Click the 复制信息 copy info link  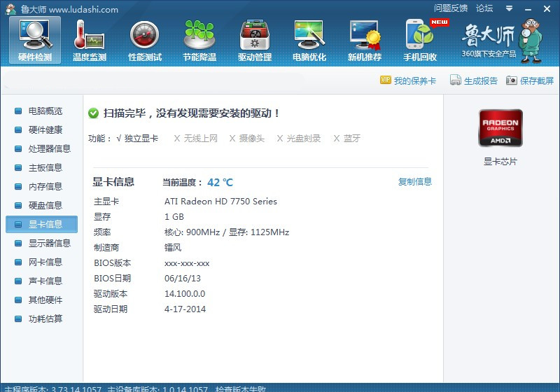pyautogui.click(x=415, y=182)
